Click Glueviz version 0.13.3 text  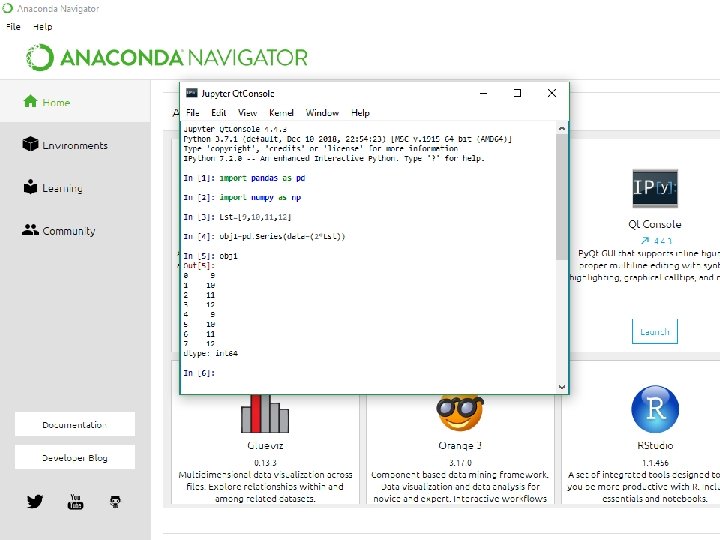(265, 463)
